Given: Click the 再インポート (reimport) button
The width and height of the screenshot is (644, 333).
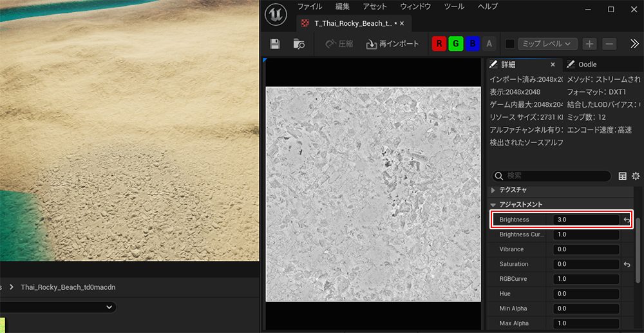Looking at the screenshot, I should [393, 44].
